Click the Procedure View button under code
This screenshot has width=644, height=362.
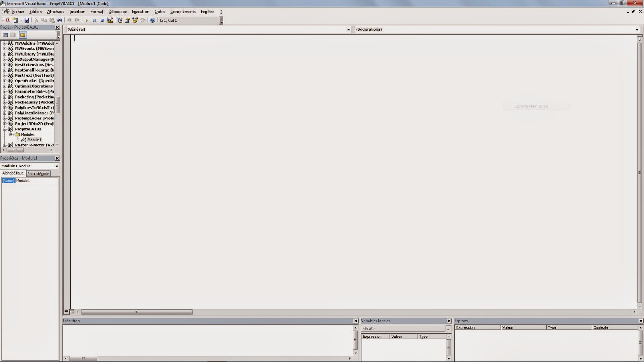[x=66, y=312]
